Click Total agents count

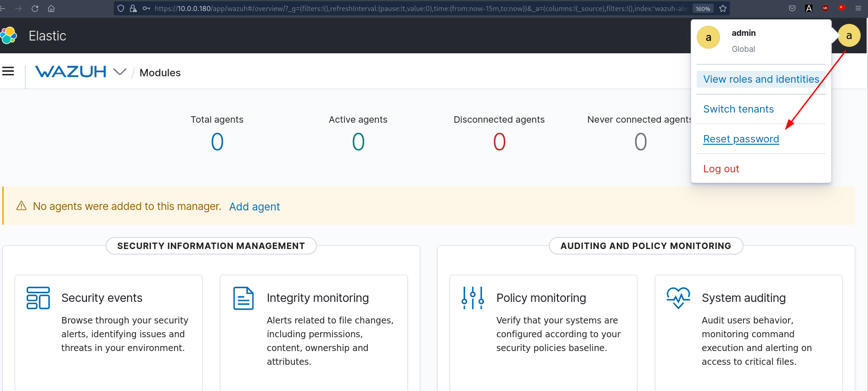(217, 142)
